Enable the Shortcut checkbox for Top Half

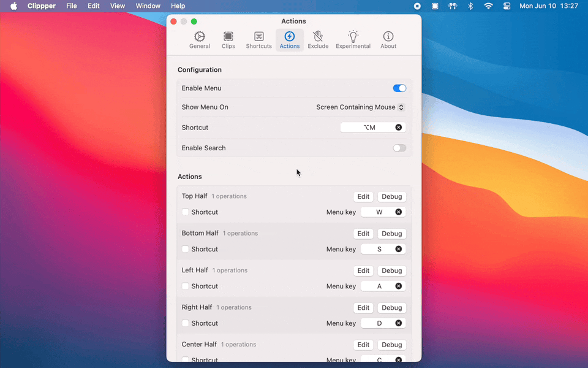[185, 212]
